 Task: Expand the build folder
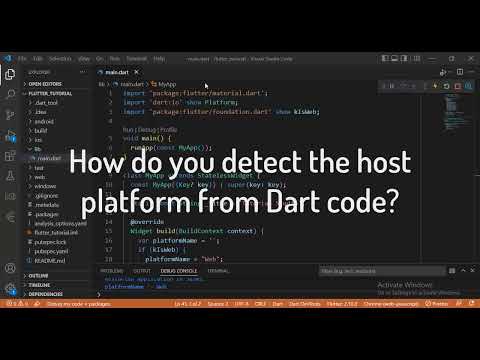click(41, 131)
